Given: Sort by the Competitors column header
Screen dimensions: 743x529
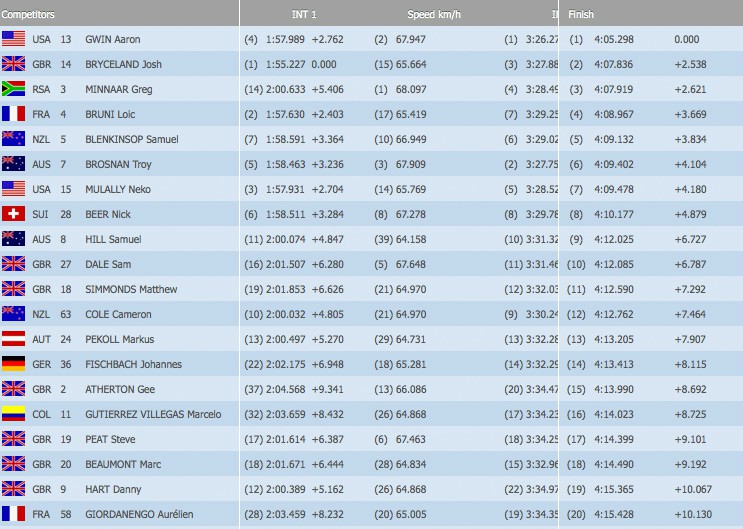Looking at the screenshot, I should click(x=28, y=14).
